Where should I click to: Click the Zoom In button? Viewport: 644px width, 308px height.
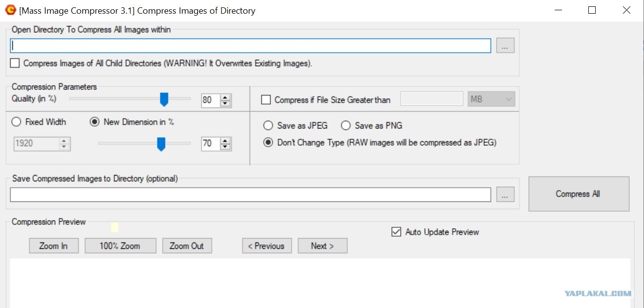point(54,246)
